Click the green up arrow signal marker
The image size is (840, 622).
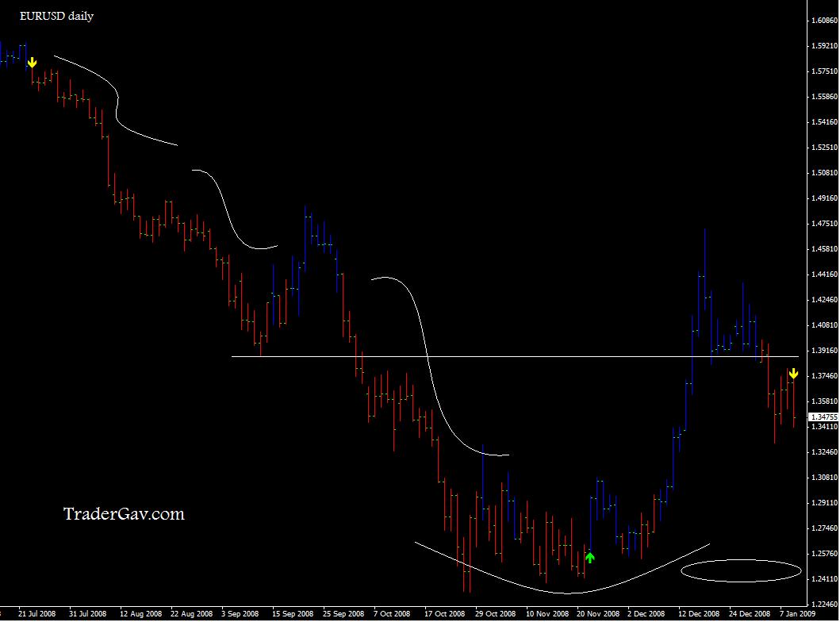[589, 557]
